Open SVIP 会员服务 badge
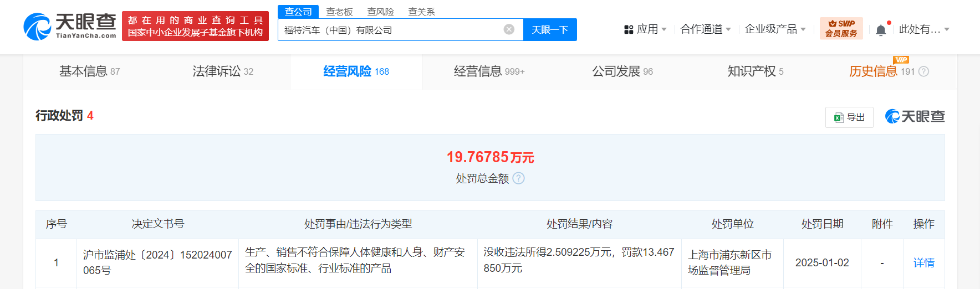The width and height of the screenshot is (980, 289). pos(841,28)
